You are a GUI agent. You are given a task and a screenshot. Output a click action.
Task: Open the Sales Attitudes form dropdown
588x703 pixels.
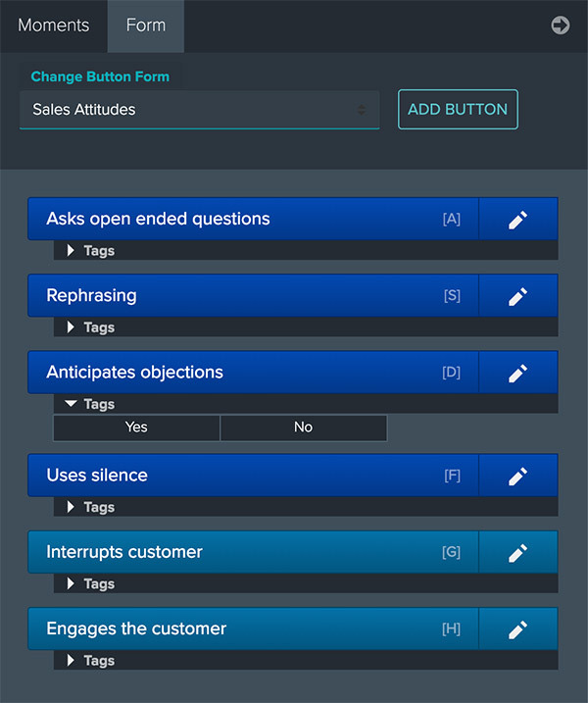[x=200, y=110]
